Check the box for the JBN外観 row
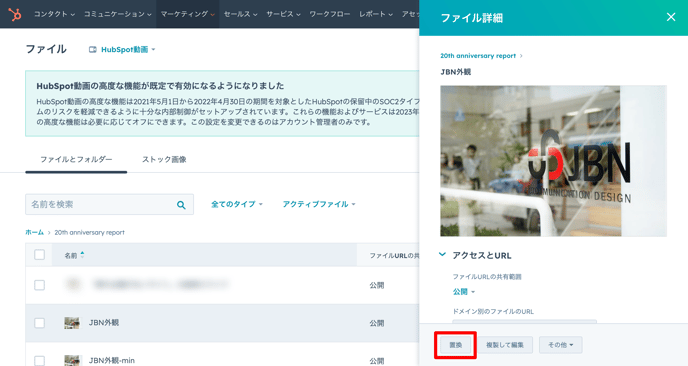 [39, 323]
